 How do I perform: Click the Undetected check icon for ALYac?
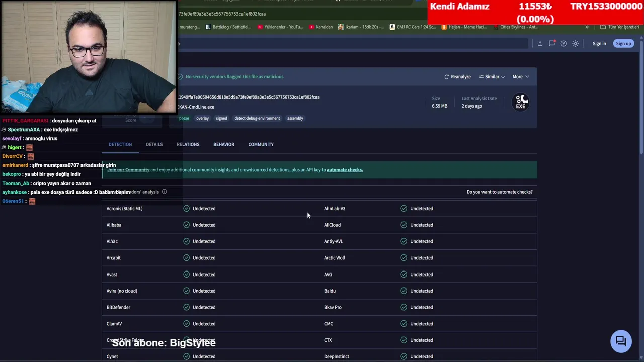click(186, 241)
